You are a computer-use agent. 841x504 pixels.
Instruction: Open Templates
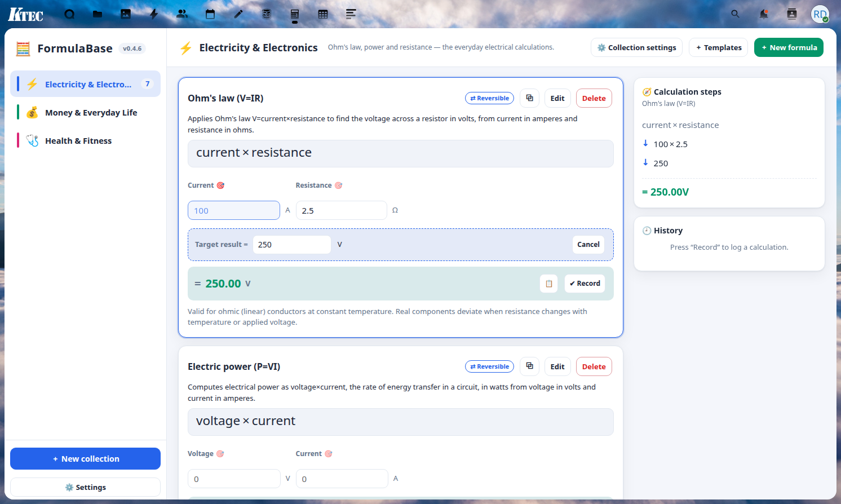(718, 47)
